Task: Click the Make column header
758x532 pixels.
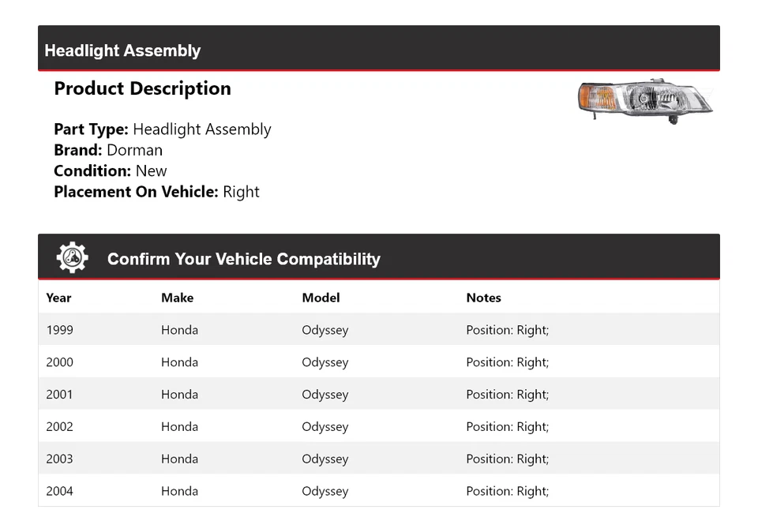Action: pos(177,298)
